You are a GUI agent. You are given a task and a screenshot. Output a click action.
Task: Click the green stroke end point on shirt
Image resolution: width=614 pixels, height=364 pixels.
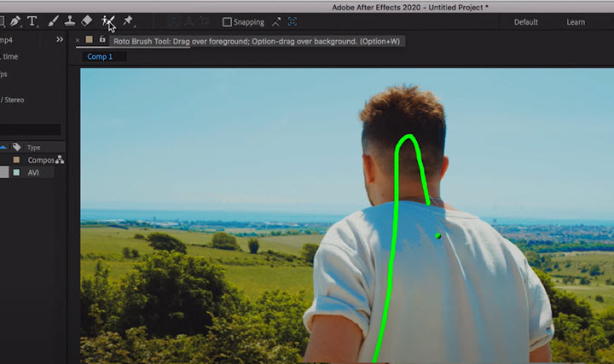click(437, 235)
